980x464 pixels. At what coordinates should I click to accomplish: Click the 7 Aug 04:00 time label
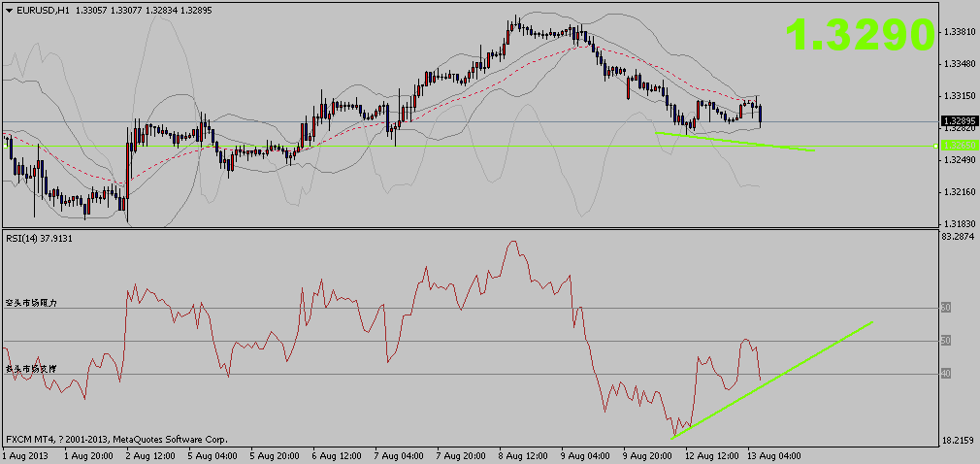(x=401, y=454)
